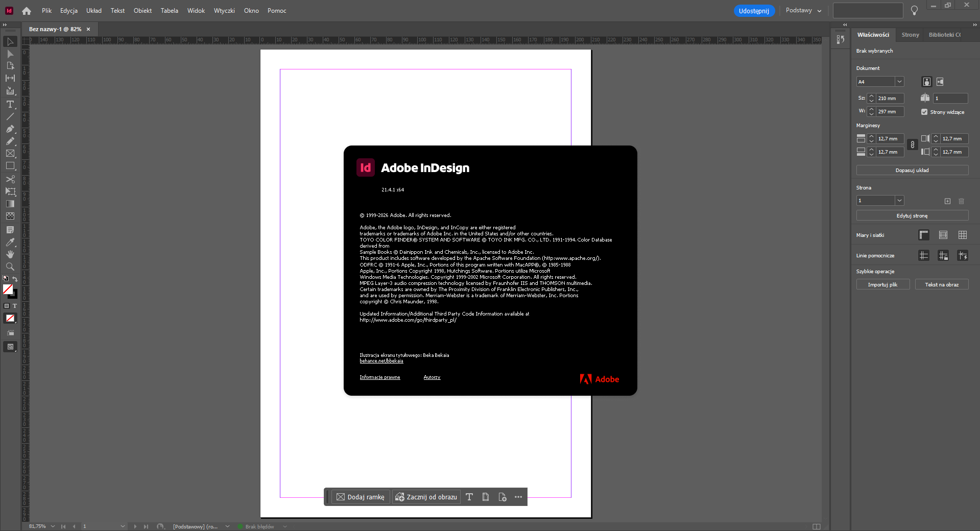Switch to the Strony tab
The height and width of the screenshot is (531, 980).
point(910,35)
